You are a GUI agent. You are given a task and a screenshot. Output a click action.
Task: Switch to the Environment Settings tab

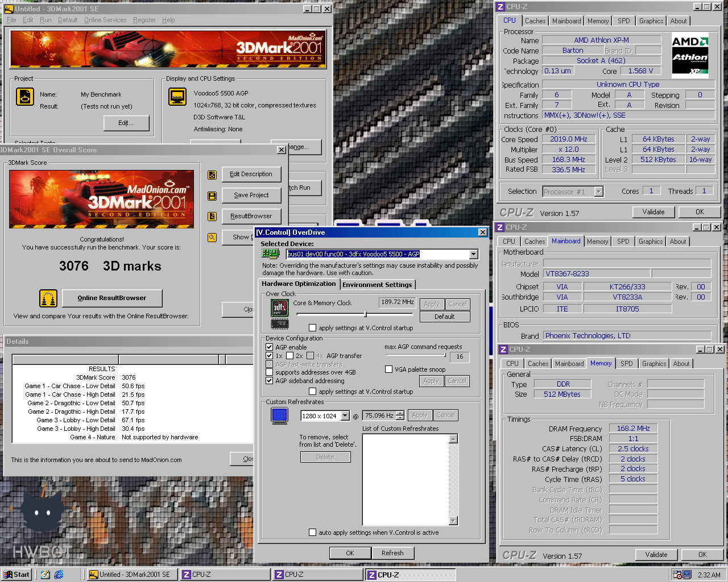pyautogui.click(x=377, y=285)
